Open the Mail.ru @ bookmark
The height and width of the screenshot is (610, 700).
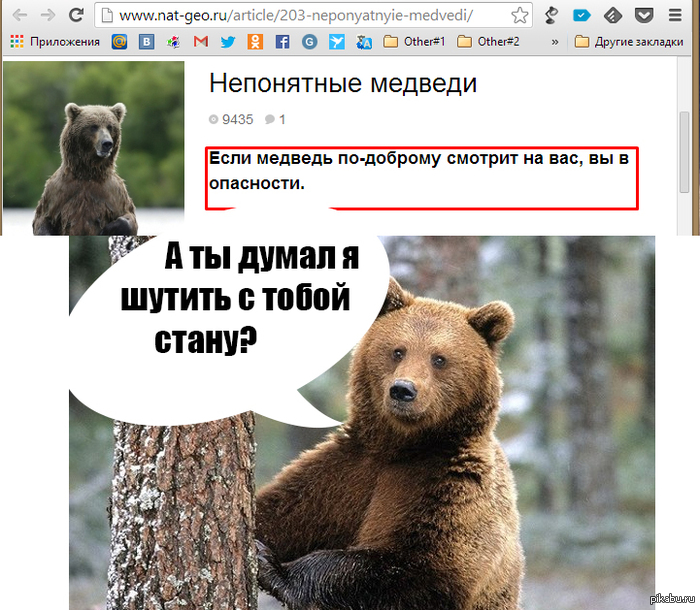119,42
